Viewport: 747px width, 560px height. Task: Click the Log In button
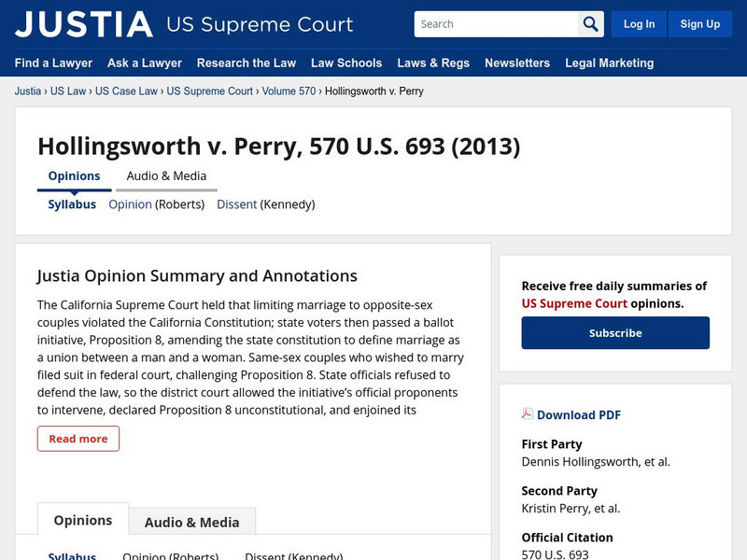(x=640, y=23)
